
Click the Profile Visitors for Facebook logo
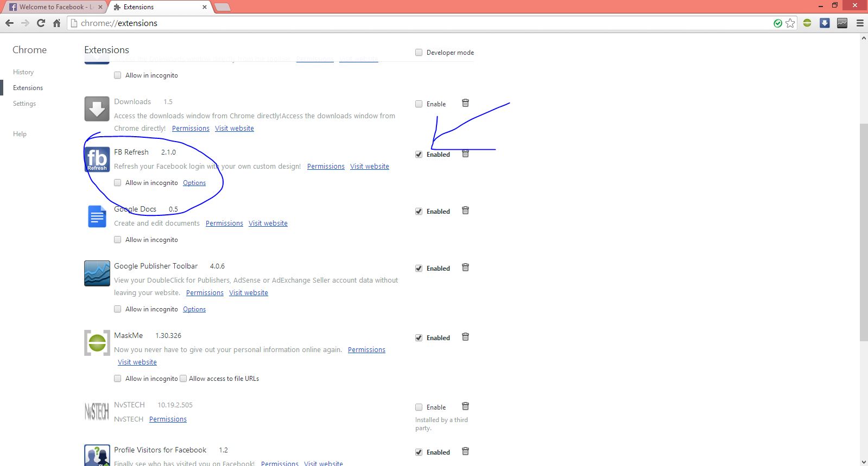tap(97, 456)
